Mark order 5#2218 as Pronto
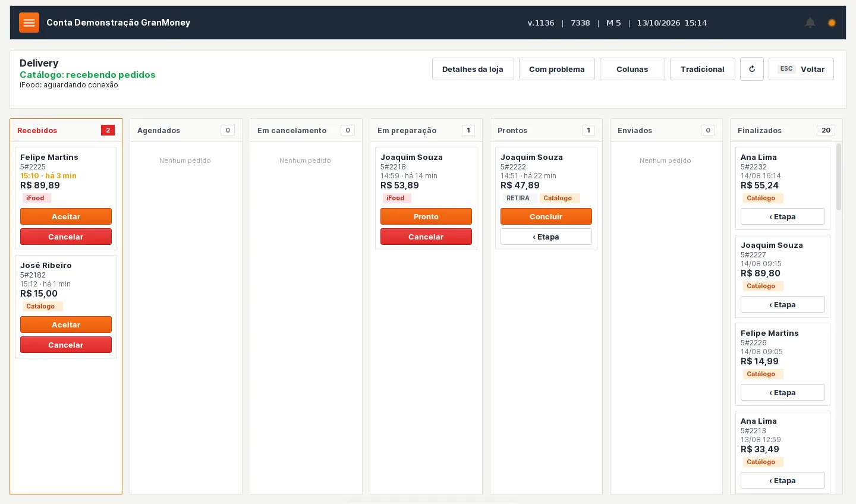Image resolution: width=856 pixels, height=504 pixels. (x=426, y=216)
